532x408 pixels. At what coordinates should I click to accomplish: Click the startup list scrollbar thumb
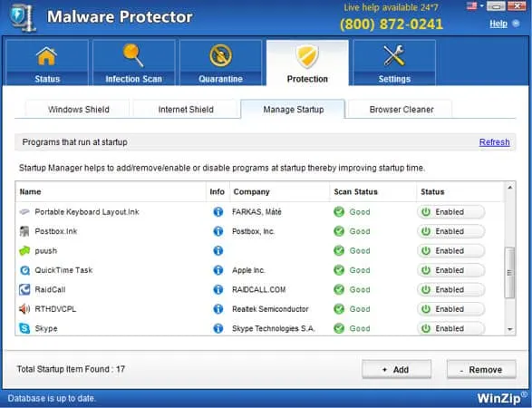pyautogui.click(x=509, y=273)
